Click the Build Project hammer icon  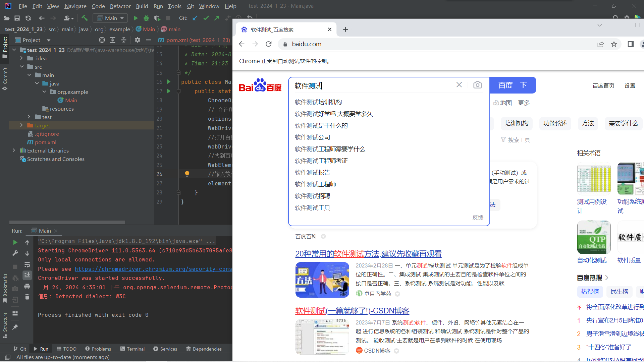(85, 18)
